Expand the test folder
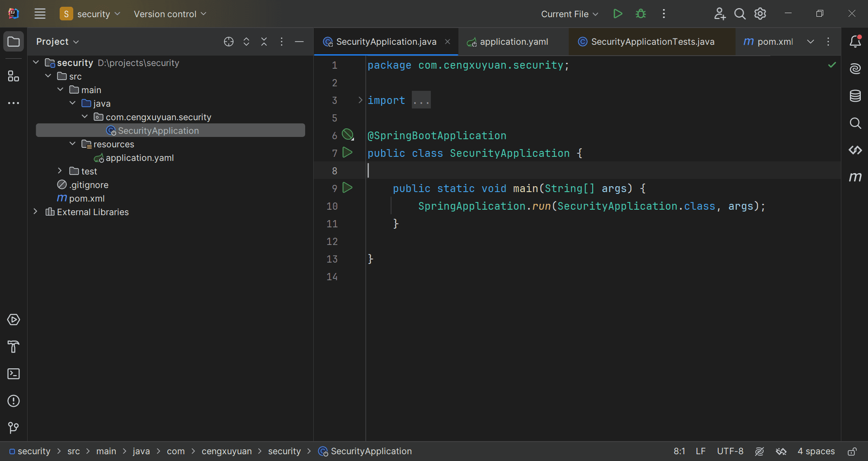The height and width of the screenshot is (461, 868). point(60,171)
